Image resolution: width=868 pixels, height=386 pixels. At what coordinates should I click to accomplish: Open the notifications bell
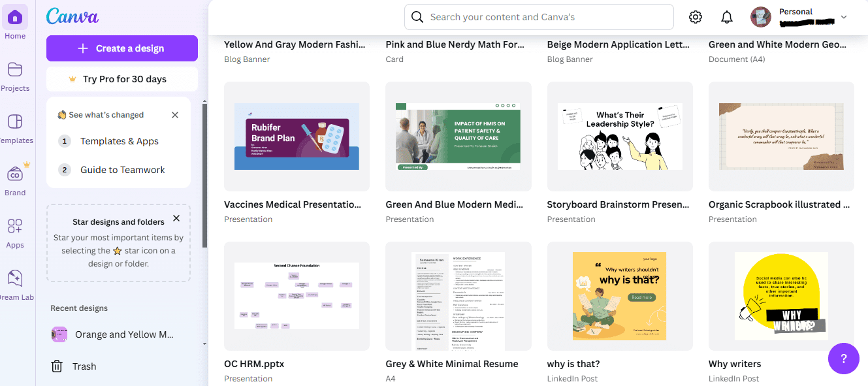pos(726,16)
